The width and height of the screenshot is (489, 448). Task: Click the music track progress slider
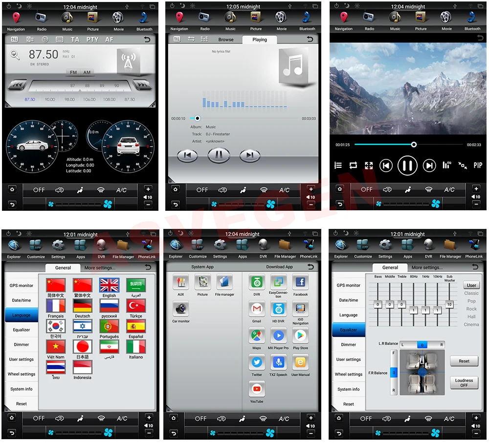(x=244, y=118)
